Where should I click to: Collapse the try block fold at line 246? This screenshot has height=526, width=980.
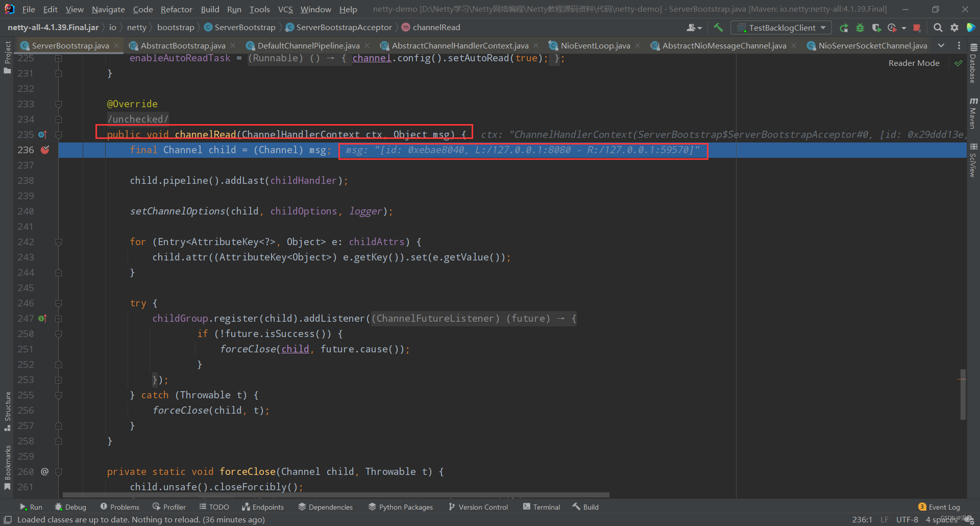pyautogui.click(x=59, y=303)
